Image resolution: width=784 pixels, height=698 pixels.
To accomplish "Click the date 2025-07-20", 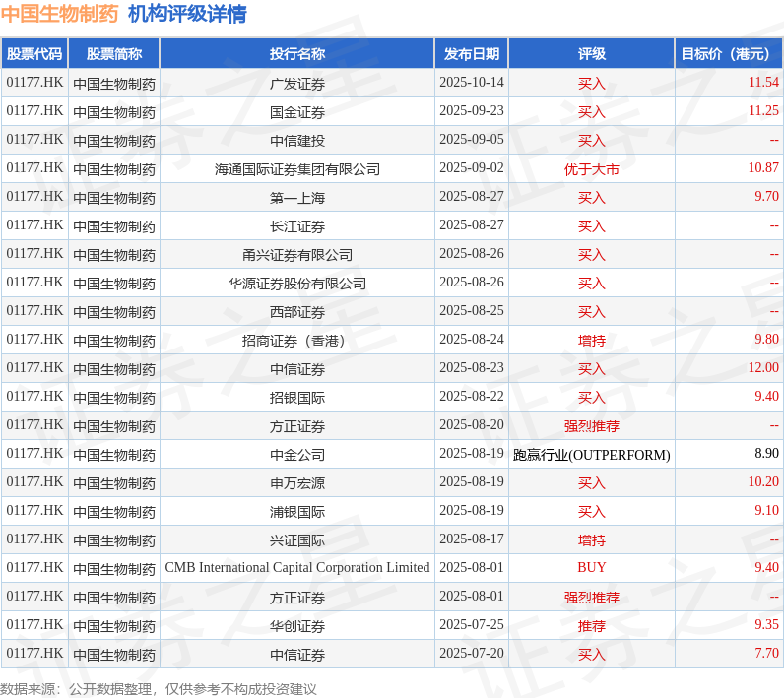I will 472,653.
